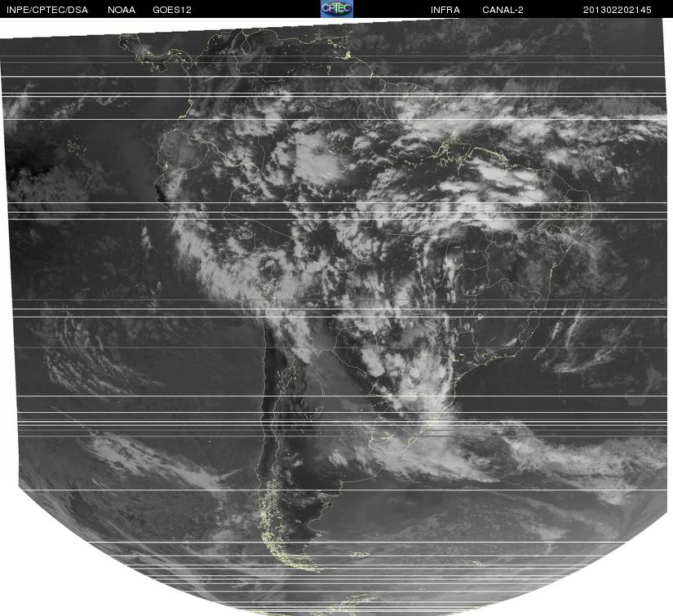Click the South America satellite image
This screenshot has width=673, height=616.
336,317
